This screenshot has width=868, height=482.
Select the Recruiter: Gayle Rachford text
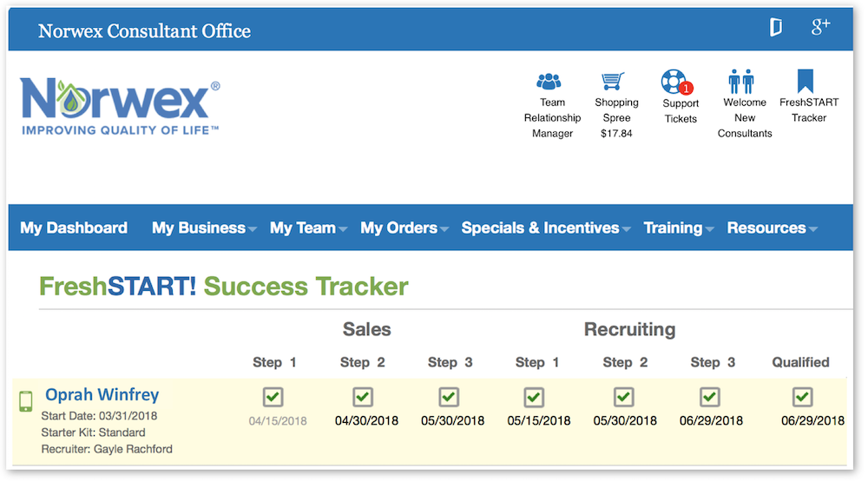107,449
